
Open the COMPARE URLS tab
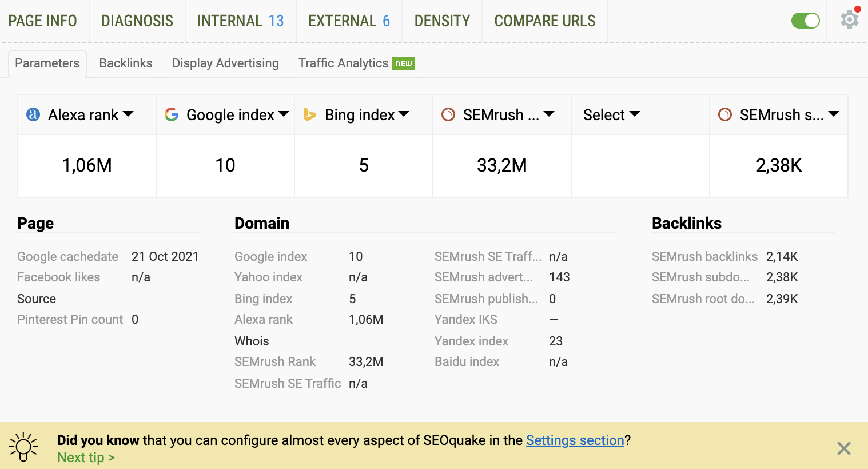coord(545,21)
